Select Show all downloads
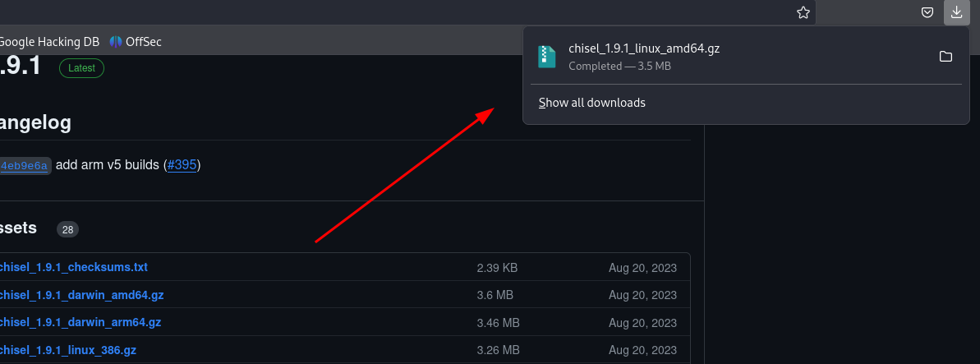Image resolution: width=980 pixels, height=364 pixels. tap(592, 103)
